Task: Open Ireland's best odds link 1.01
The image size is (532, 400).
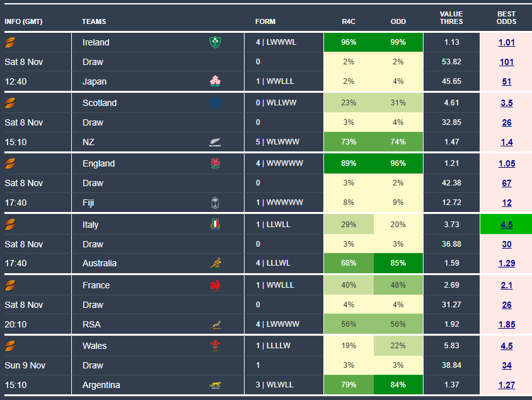Action: 507,42
